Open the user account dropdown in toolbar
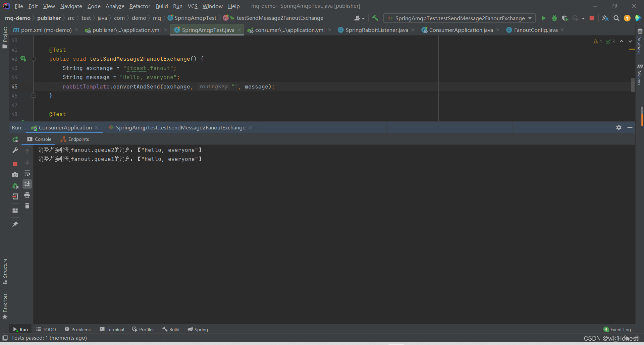This screenshot has height=345, width=644. click(x=359, y=18)
